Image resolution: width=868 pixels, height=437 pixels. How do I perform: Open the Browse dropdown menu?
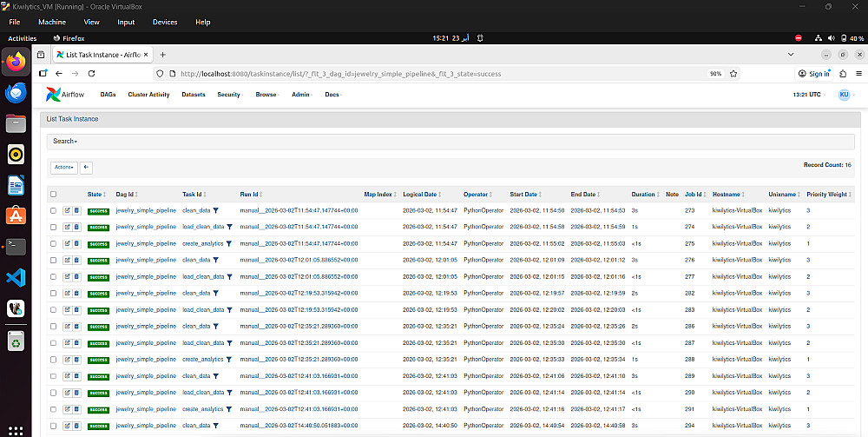[x=266, y=95]
